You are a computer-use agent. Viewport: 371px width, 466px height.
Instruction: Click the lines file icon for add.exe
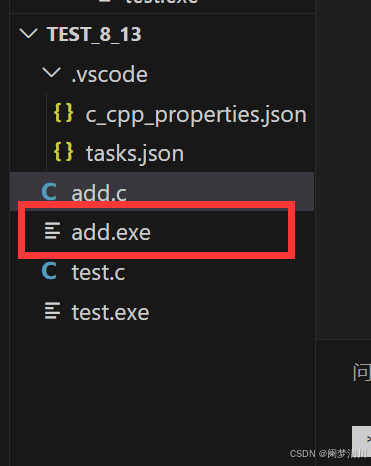(x=53, y=231)
